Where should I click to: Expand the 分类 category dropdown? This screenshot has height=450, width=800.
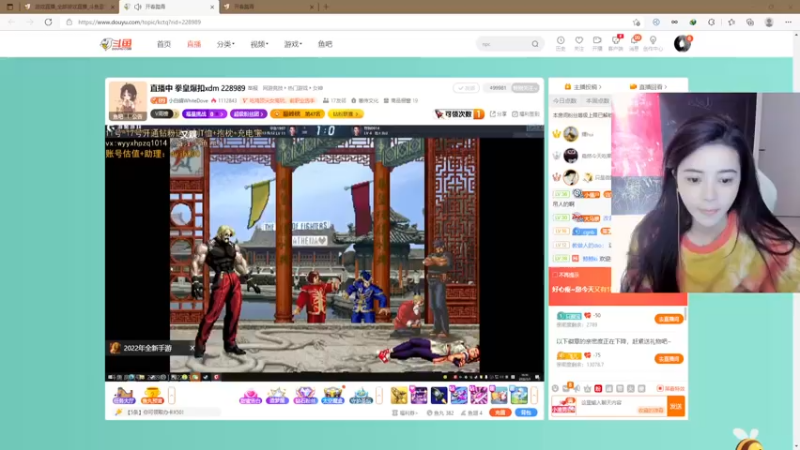[226, 44]
